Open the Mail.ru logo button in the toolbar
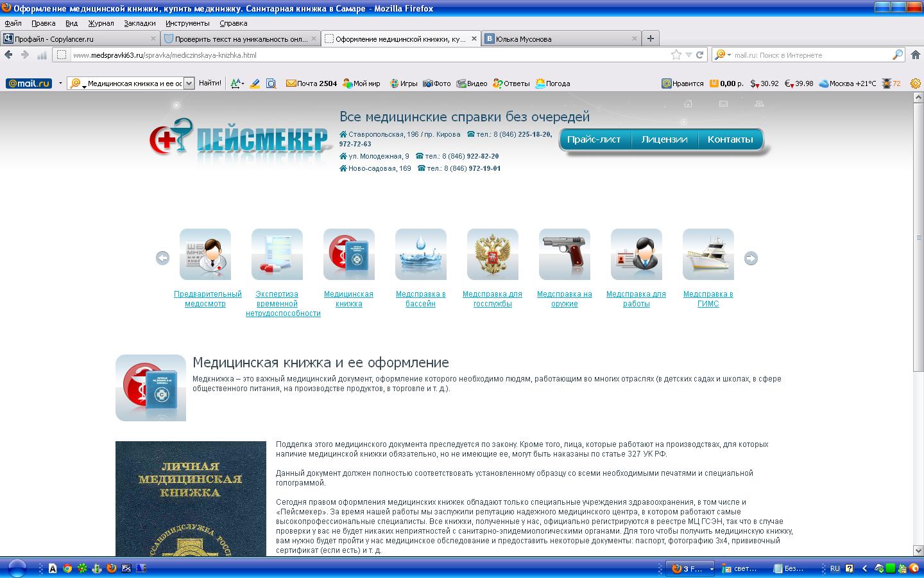Viewport: 924px width, 578px height. point(29,83)
